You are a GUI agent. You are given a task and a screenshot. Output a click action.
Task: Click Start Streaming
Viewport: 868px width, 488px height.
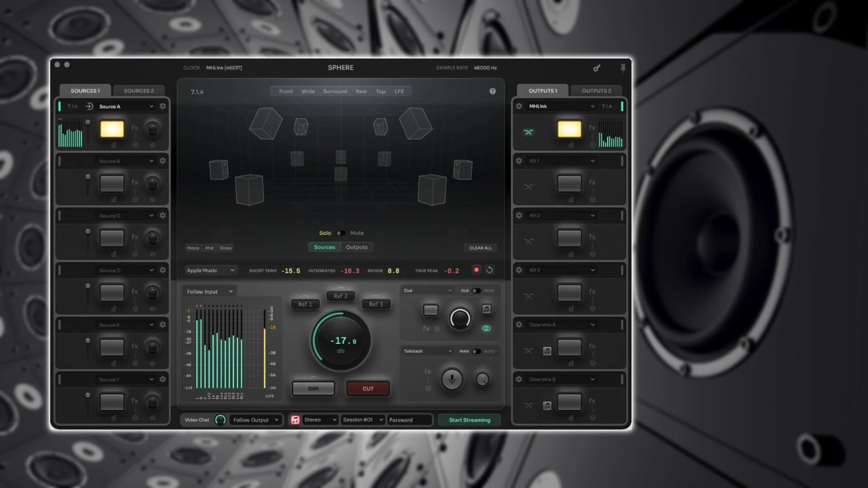[469, 420]
